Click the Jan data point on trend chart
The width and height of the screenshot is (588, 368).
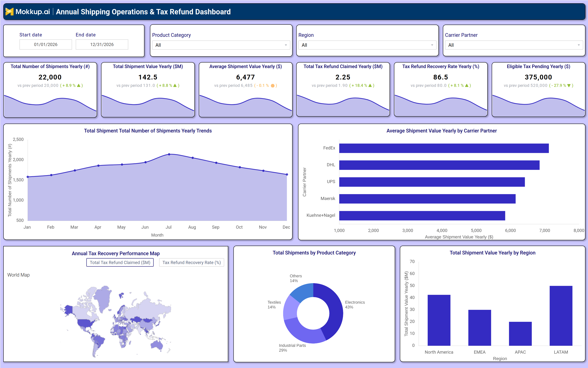point(28,177)
